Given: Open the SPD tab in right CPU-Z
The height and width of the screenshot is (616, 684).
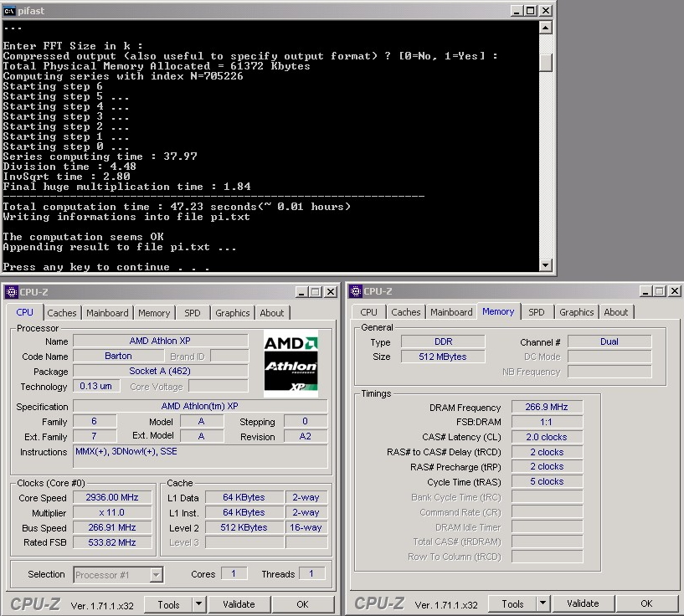Looking at the screenshot, I should [537, 311].
